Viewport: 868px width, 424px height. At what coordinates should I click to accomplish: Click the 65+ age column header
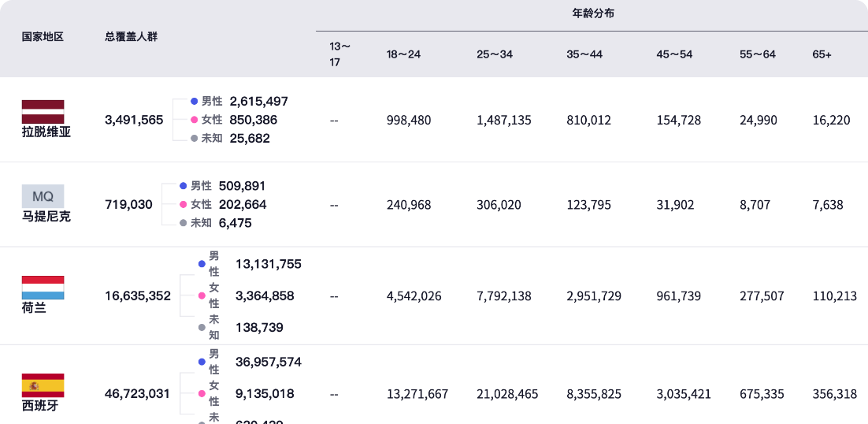tap(822, 54)
